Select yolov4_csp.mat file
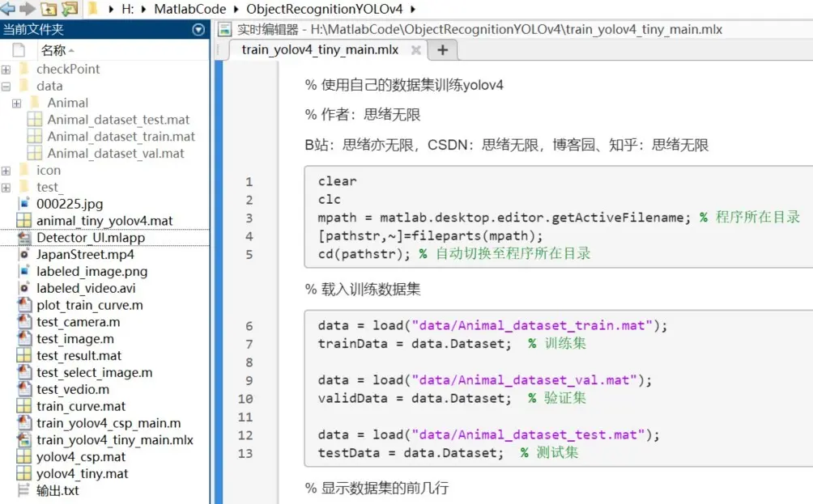The width and height of the screenshot is (813, 504). tap(80, 457)
